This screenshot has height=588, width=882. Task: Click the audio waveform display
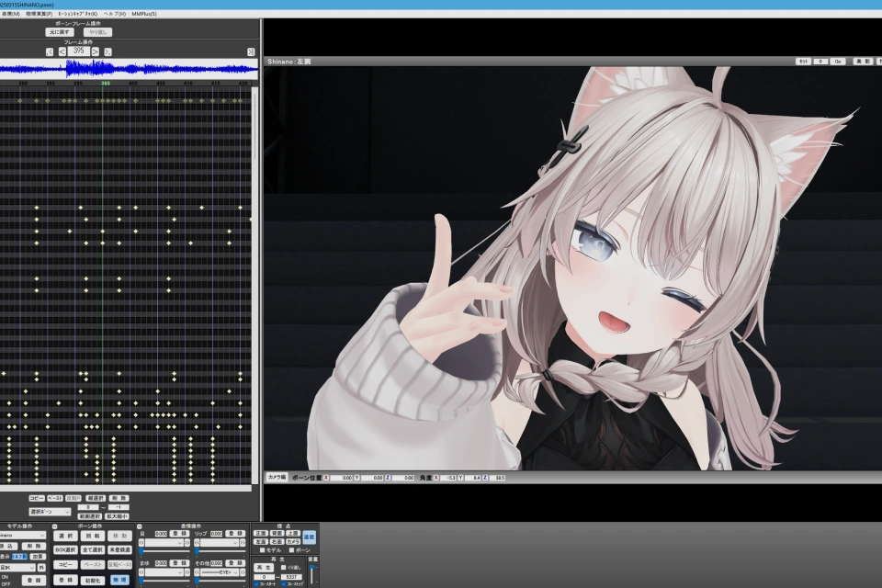(129, 69)
